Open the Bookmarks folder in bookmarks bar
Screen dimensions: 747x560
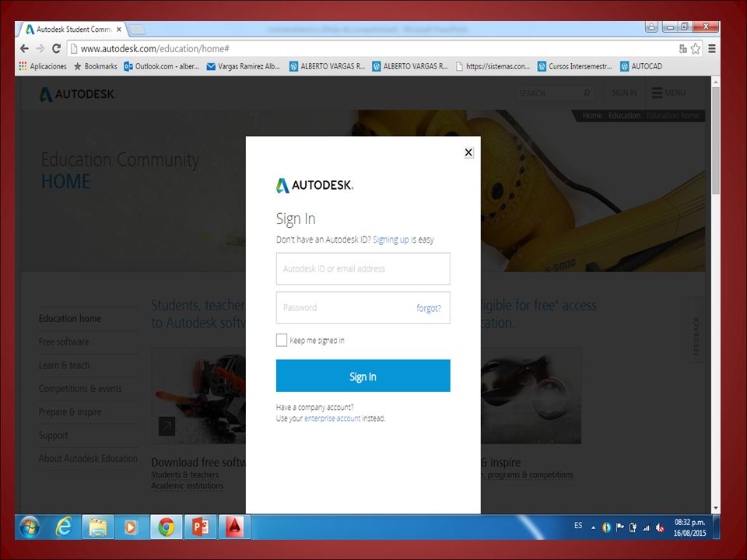click(95, 66)
